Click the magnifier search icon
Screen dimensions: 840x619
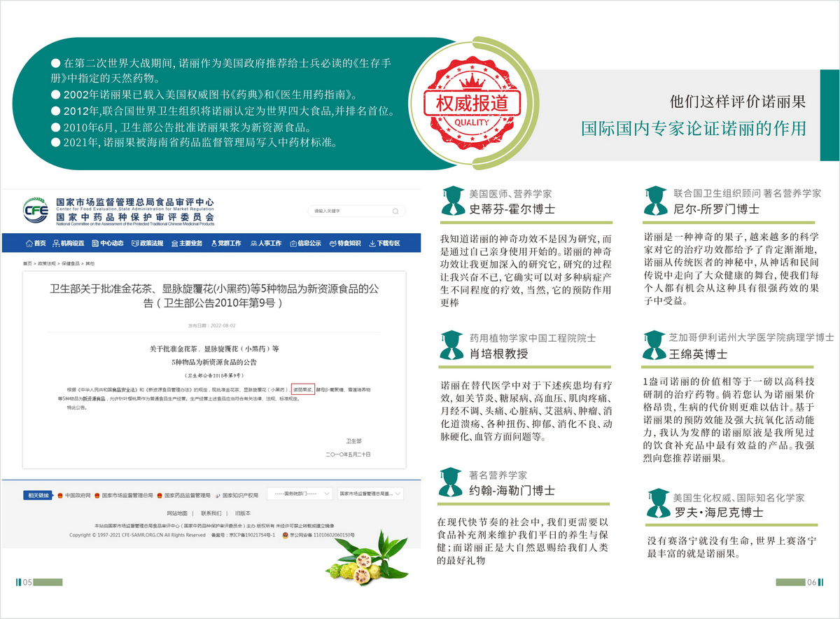pos(397,211)
